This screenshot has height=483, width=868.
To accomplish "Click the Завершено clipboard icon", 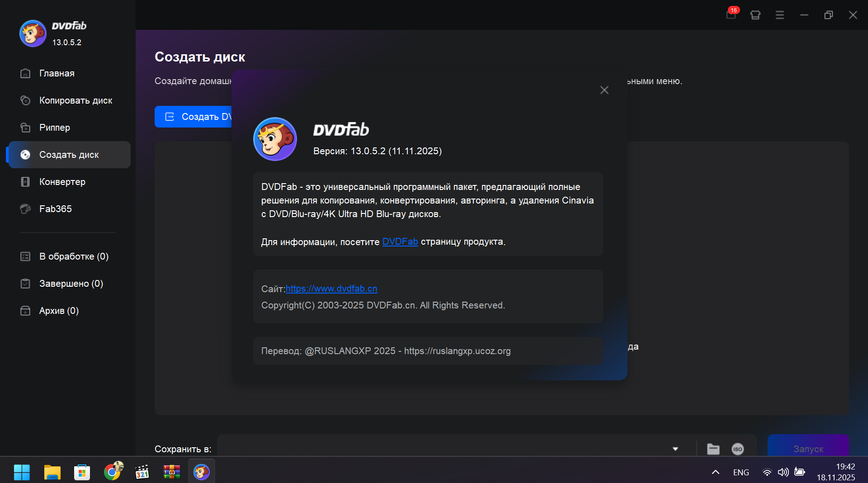I will coord(25,284).
